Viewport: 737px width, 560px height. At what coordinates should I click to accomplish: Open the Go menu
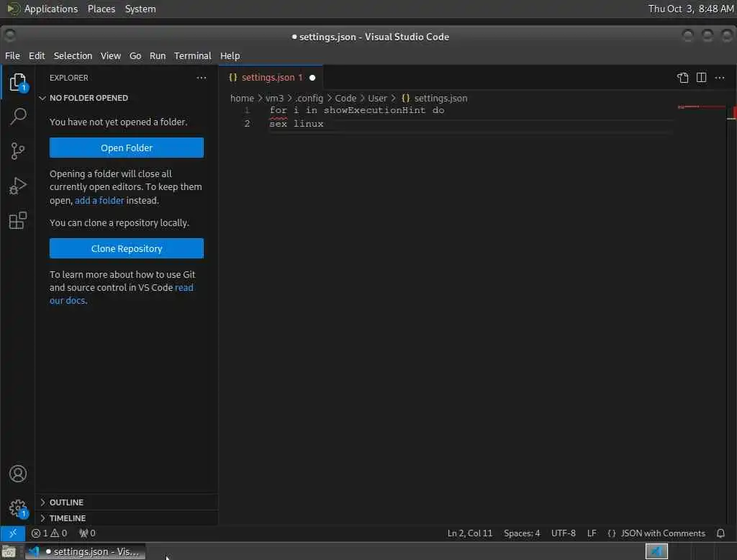[x=135, y=55]
